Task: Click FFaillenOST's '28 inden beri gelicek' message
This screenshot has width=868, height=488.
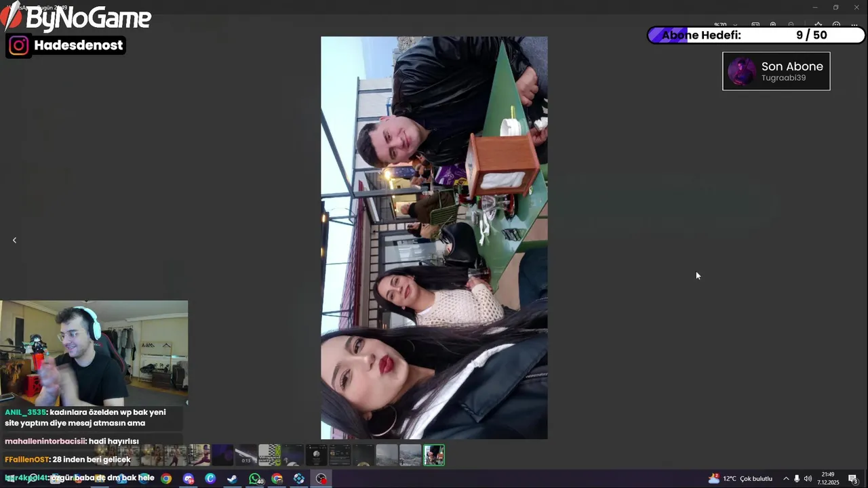Action: [x=68, y=460]
